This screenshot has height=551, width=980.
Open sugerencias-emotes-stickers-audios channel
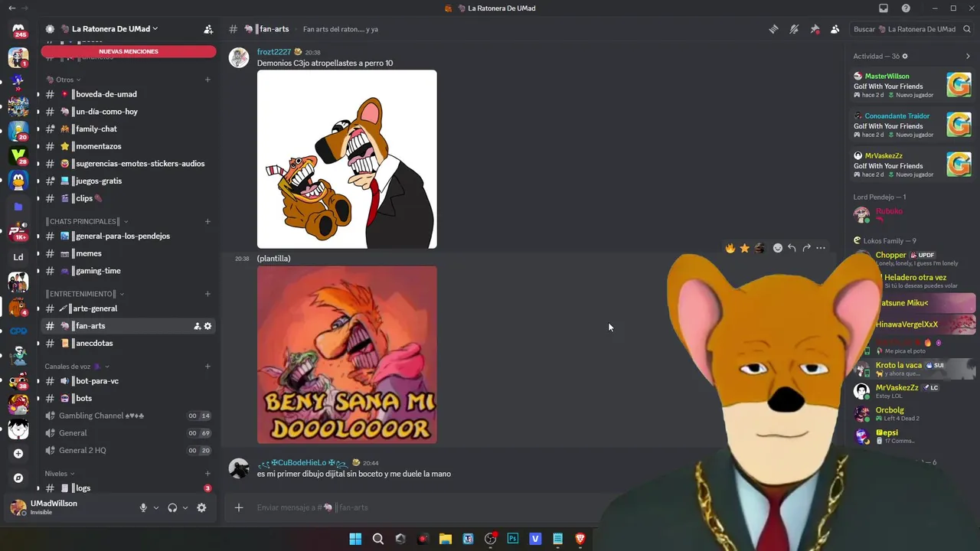click(x=129, y=164)
